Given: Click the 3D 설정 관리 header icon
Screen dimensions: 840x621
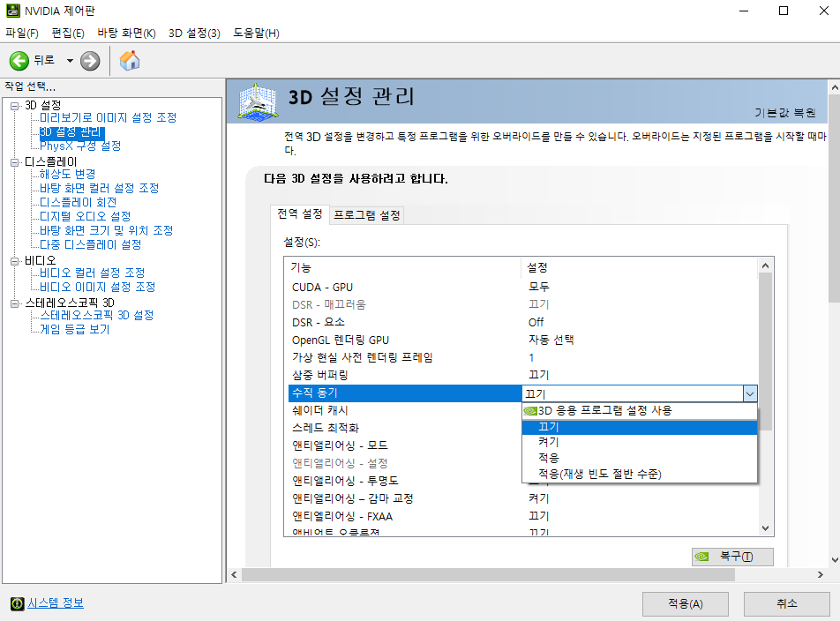Looking at the screenshot, I should point(258,101).
